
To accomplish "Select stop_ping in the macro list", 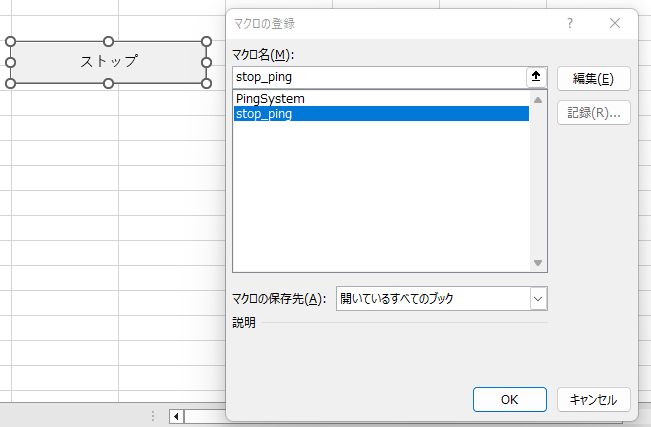I will (x=264, y=114).
